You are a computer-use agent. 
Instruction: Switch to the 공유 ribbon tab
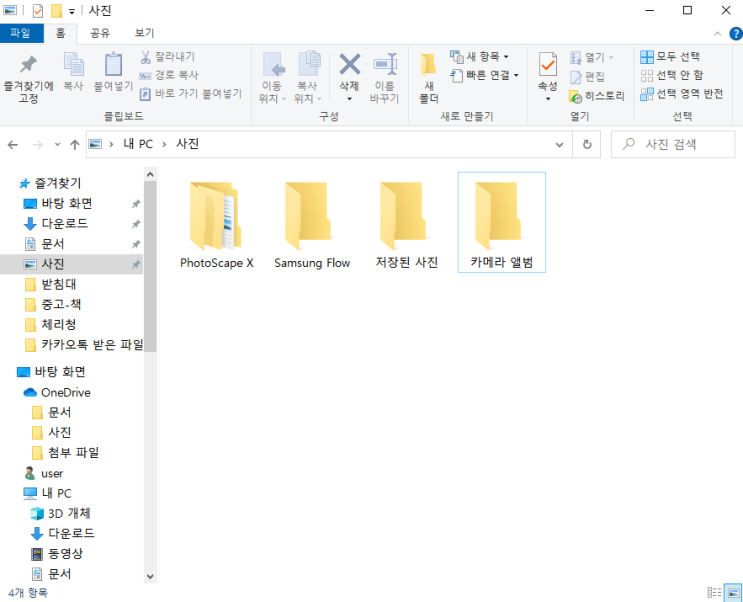100,33
